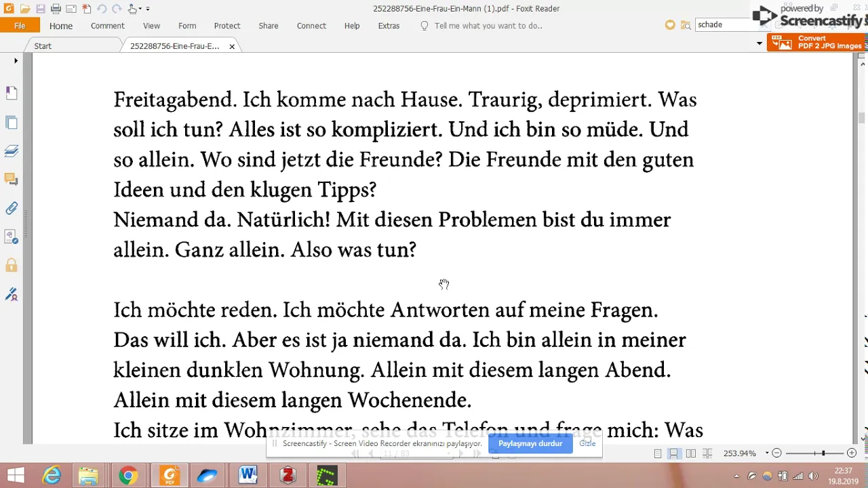The height and width of the screenshot is (488, 868).
Task: Redo the last action
Action: point(117,9)
